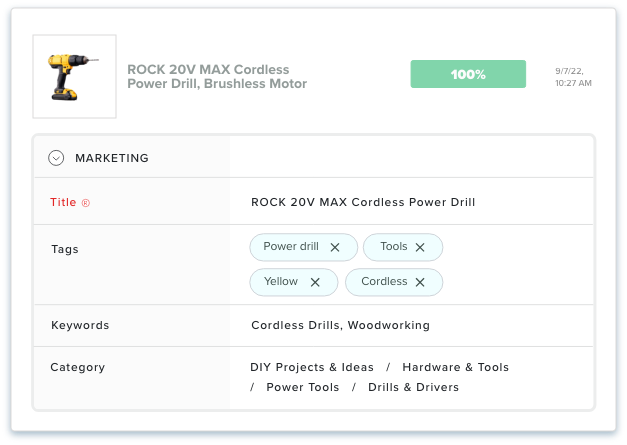Remove the Cordless tag

pos(420,282)
